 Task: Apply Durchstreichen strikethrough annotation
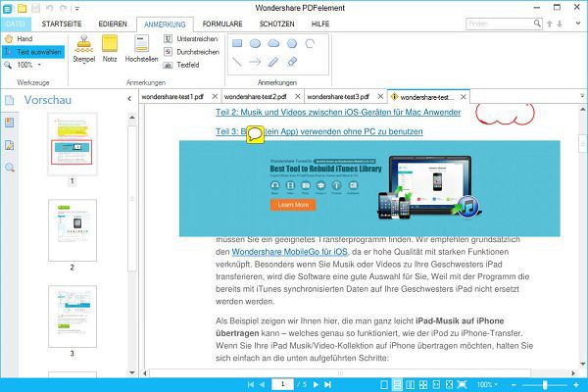click(191, 52)
